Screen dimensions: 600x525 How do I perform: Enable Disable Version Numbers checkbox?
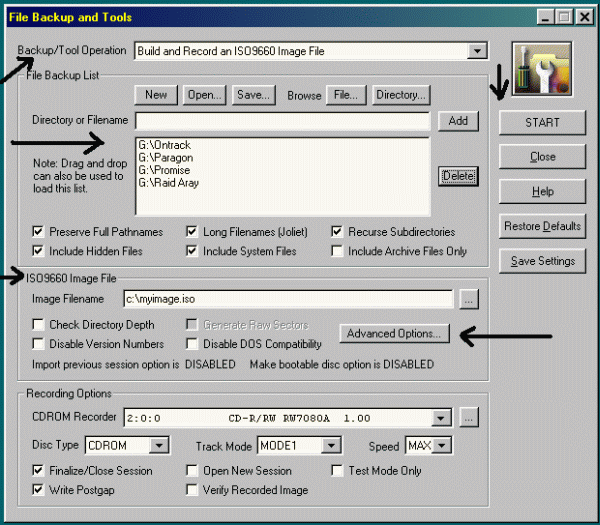pos(38,344)
